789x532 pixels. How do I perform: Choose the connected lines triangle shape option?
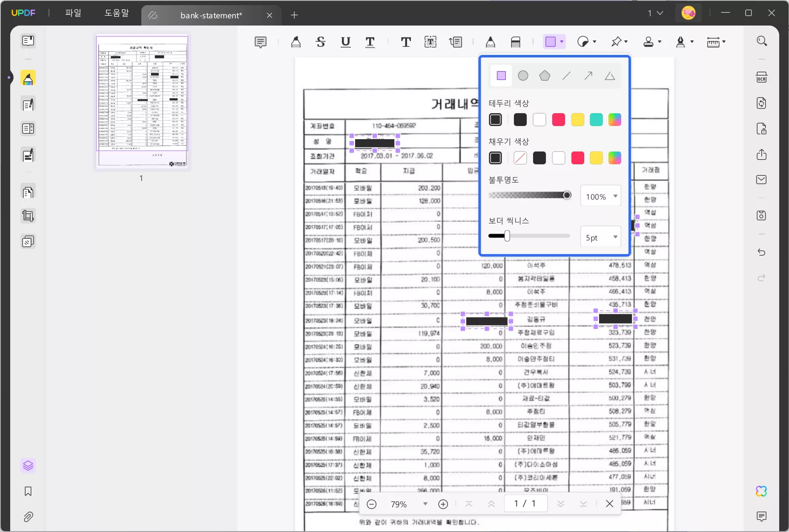pyautogui.click(x=610, y=76)
